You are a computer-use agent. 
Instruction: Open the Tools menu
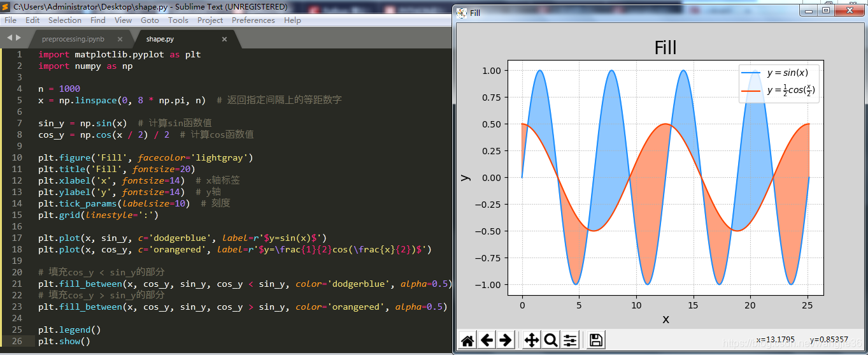point(178,20)
